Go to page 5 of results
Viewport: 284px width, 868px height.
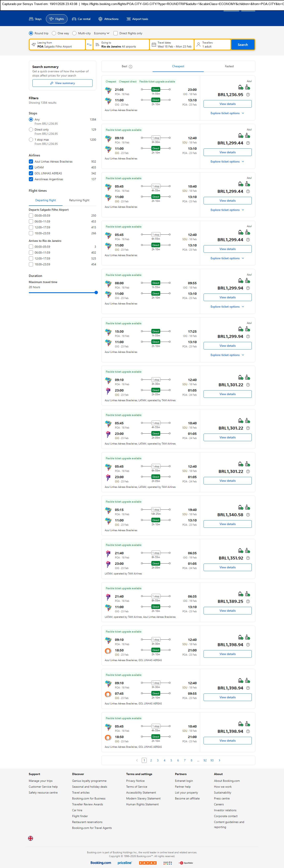click(171, 760)
